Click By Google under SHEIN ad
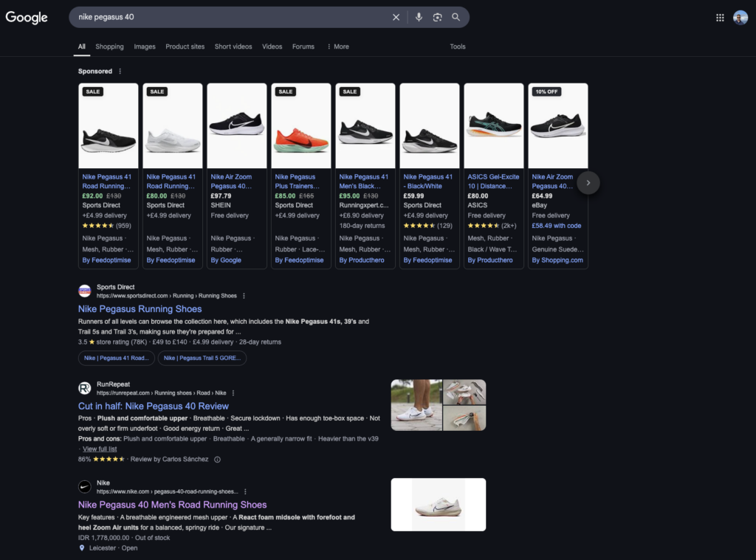756x560 pixels. click(226, 260)
